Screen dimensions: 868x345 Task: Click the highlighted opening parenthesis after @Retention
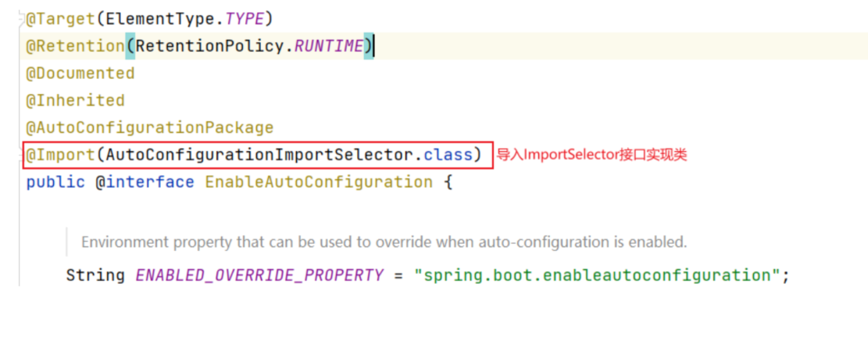pos(130,46)
